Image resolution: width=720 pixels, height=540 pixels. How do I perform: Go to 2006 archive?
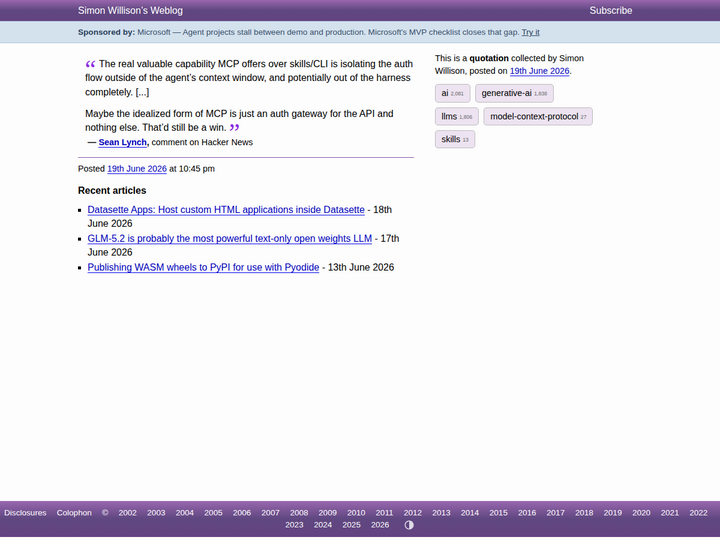click(242, 513)
